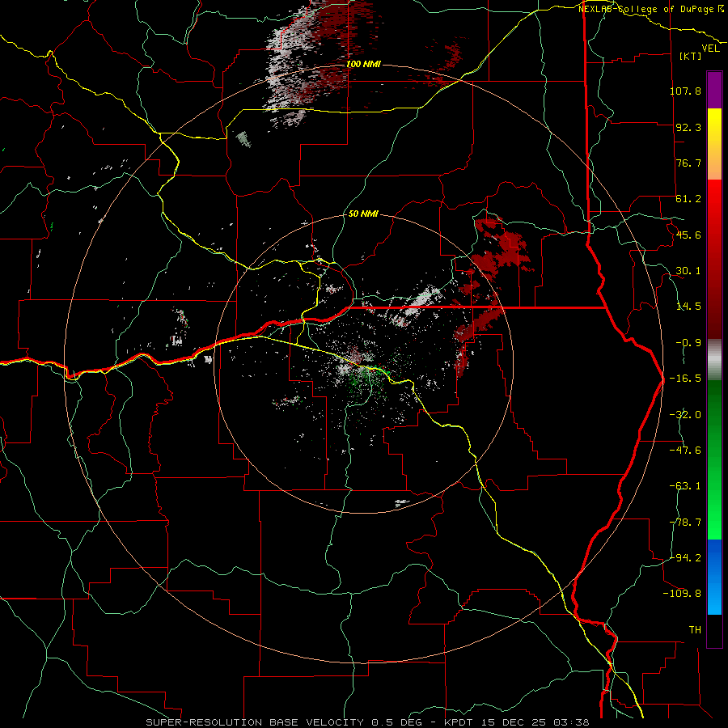Select the 107.8 velocity scale value
This screenshot has height=728, width=728.
[x=685, y=91]
